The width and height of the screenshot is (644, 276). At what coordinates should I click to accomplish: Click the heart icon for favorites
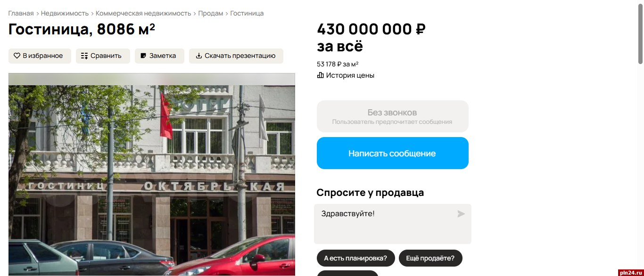[x=17, y=56]
